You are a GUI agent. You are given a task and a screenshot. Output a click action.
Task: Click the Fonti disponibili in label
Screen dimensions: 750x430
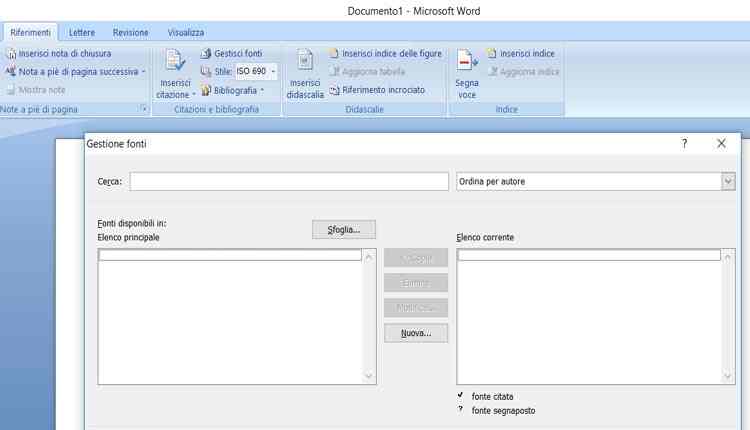click(x=132, y=223)
